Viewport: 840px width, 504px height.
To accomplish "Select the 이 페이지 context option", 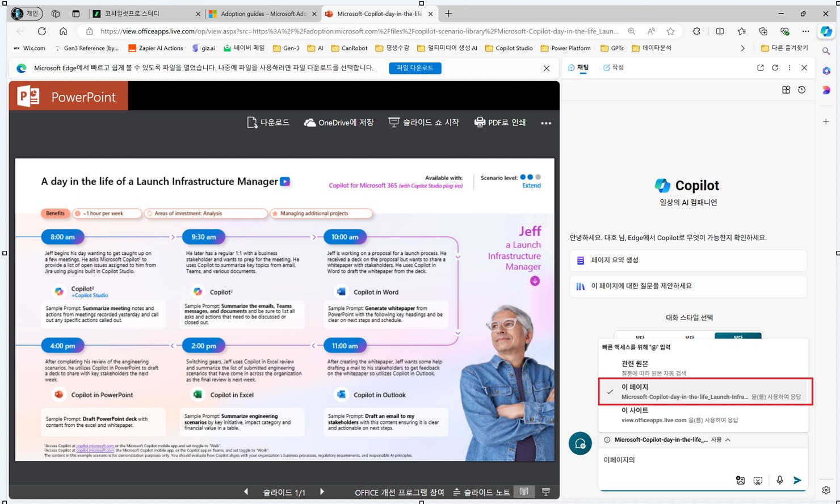I will (704, 391).
